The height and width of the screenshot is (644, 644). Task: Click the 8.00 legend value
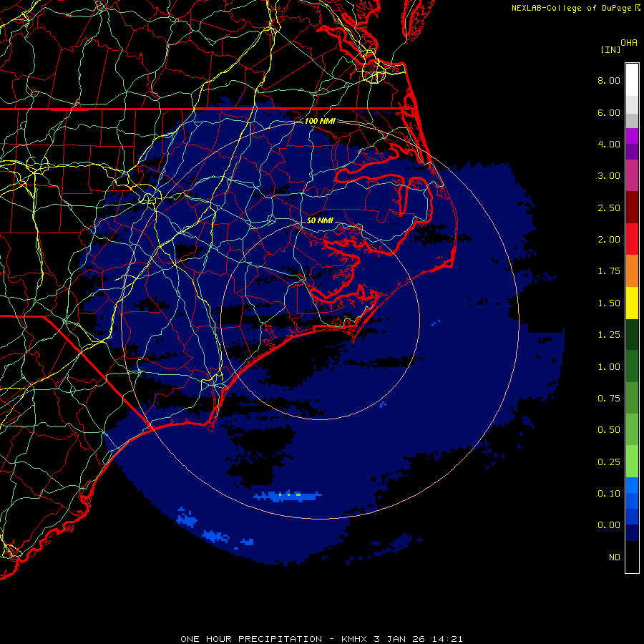(609, 80)
